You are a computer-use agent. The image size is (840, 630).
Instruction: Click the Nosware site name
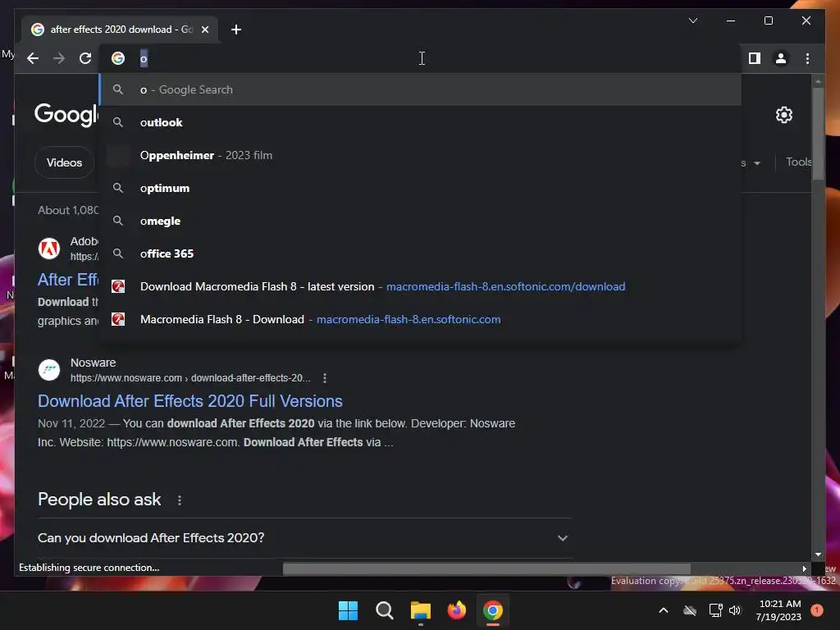point(94,363)
